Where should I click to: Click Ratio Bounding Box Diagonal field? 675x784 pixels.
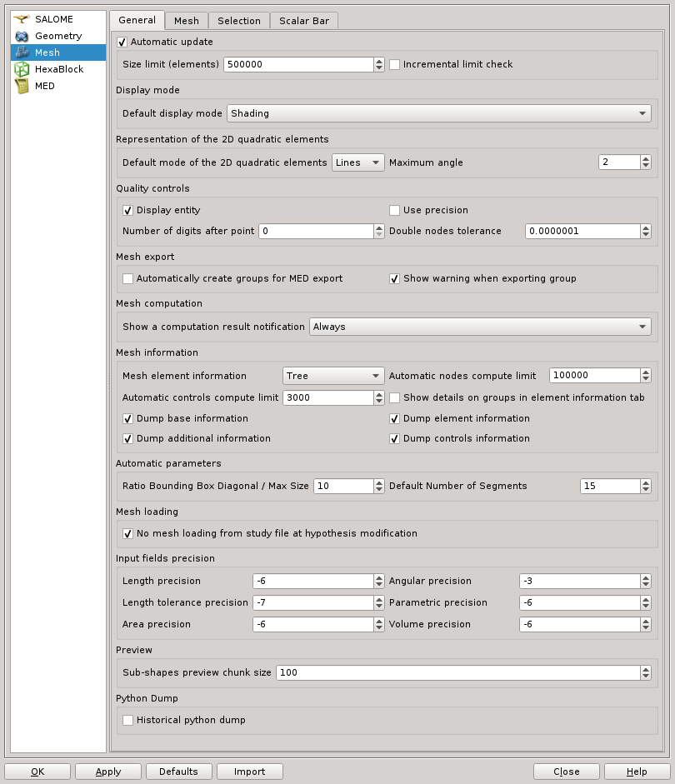343,486
